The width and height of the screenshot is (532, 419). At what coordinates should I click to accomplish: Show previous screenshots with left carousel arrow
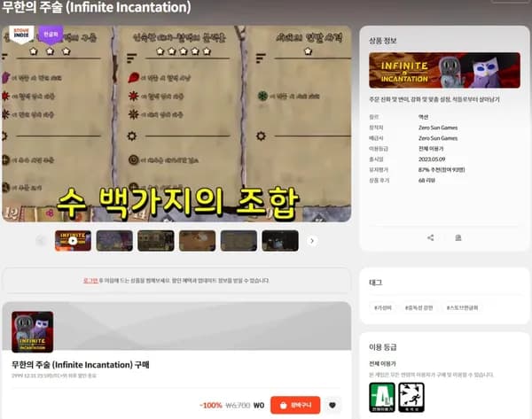pyautogui.click(x=41, y=241)
